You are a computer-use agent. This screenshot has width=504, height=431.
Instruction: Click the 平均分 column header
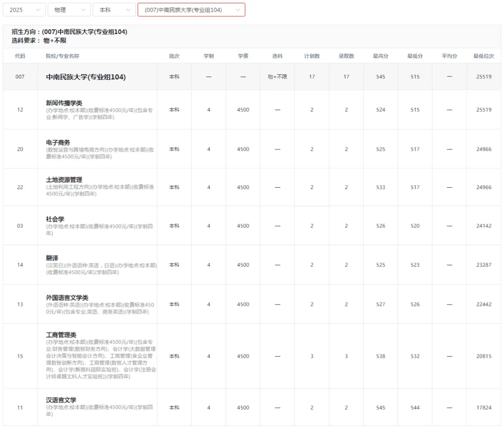(x=449, y=56)
